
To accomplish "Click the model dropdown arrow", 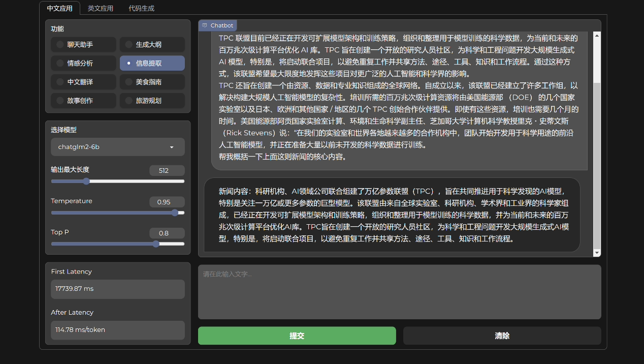I will point(172,147).
